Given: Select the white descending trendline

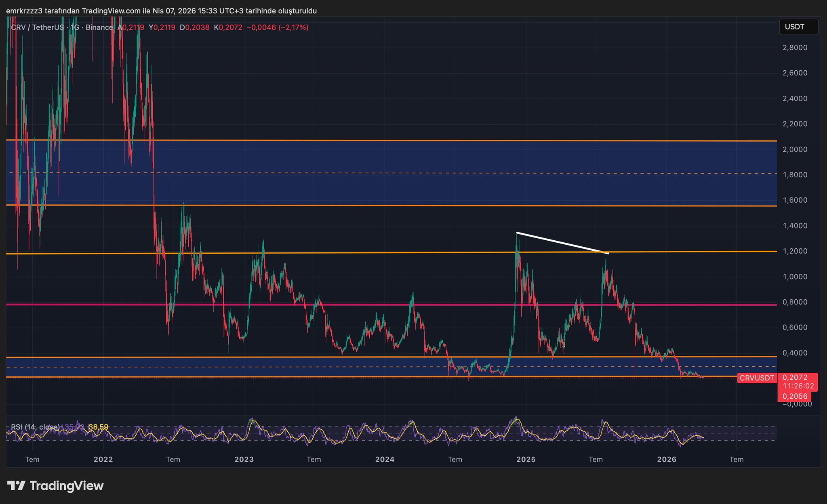Looking at the screenshot, I should (x=562, y=243).
